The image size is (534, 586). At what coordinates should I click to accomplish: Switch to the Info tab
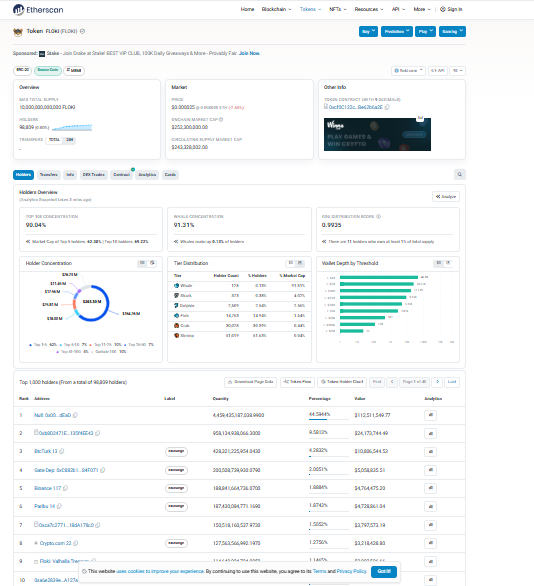[70, 175]
